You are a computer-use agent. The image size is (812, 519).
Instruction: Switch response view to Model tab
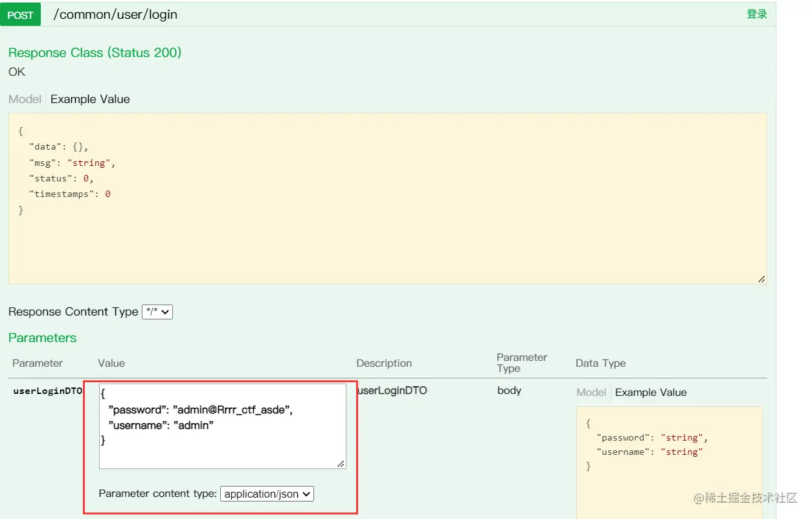(x=25, y=99)
